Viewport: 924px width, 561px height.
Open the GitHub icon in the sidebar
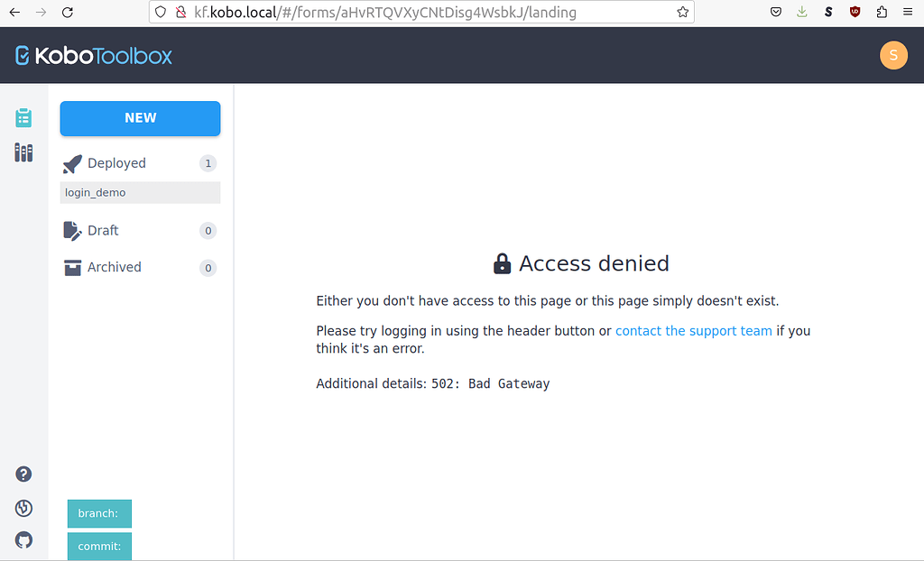click(x=23, y=539)
